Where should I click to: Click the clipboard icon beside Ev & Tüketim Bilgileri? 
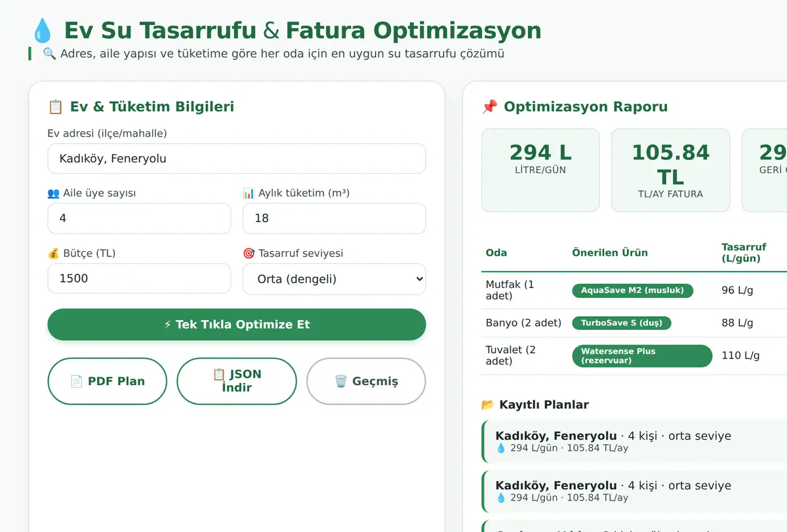(55, 107)
